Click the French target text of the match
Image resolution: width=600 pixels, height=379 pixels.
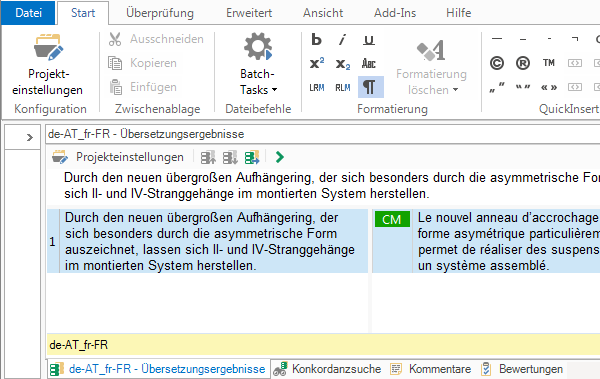point(508,241)
